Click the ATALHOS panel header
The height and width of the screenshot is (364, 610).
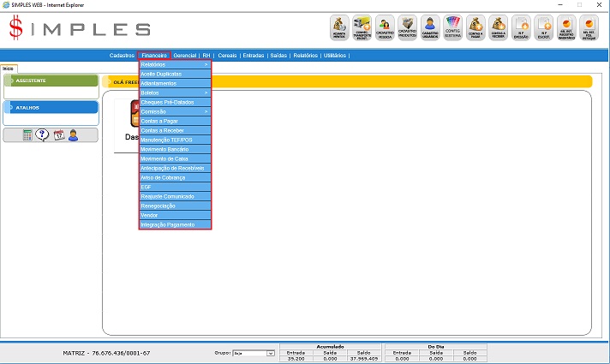(x=50, y=107)
